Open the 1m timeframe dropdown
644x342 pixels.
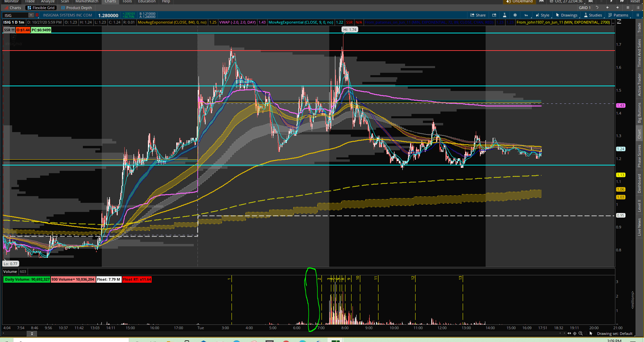coord(526,15)
